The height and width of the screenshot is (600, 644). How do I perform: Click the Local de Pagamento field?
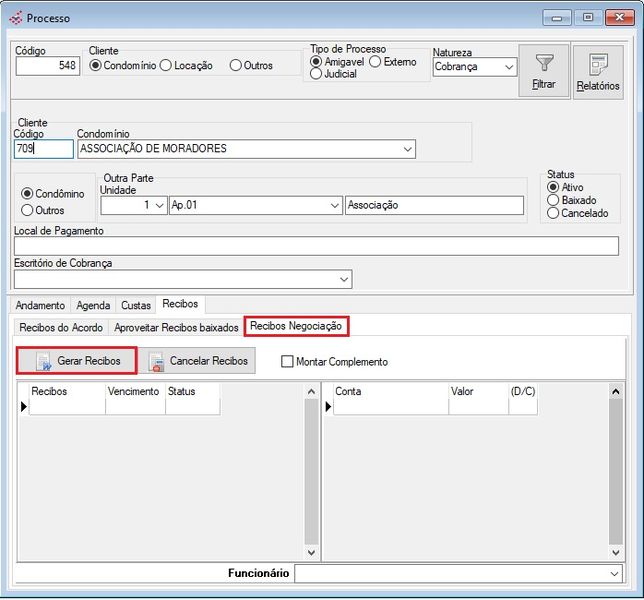(315, 246)
